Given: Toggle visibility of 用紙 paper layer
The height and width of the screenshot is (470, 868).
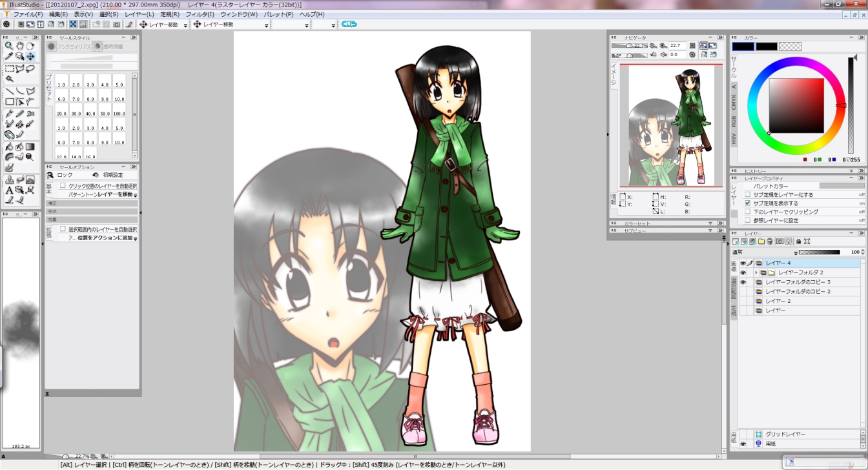Looking at the screenshot, I should 743,444.
